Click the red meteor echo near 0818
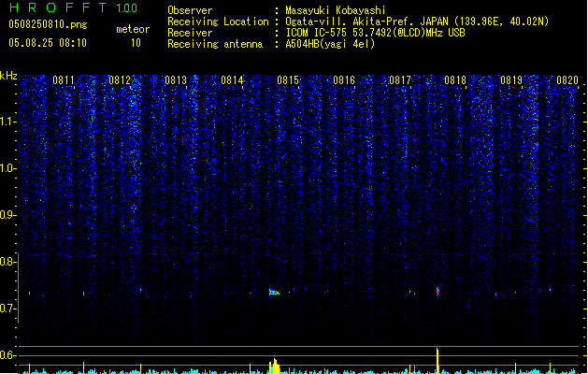The width and height of the screenshot is (588, 374). (x=437, y=291)
